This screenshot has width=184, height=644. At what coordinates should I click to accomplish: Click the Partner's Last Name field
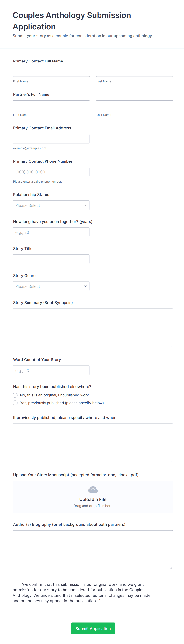(134, 105)
